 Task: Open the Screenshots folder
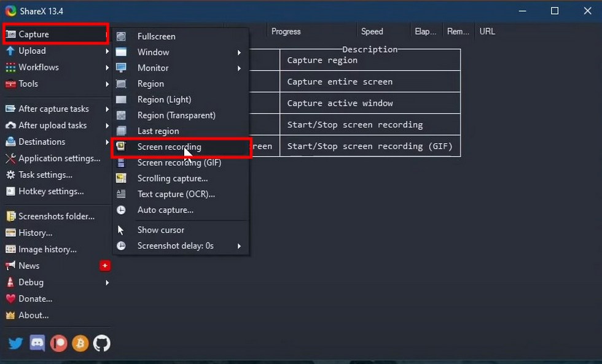pyautogui.click(x=55, y=216)
